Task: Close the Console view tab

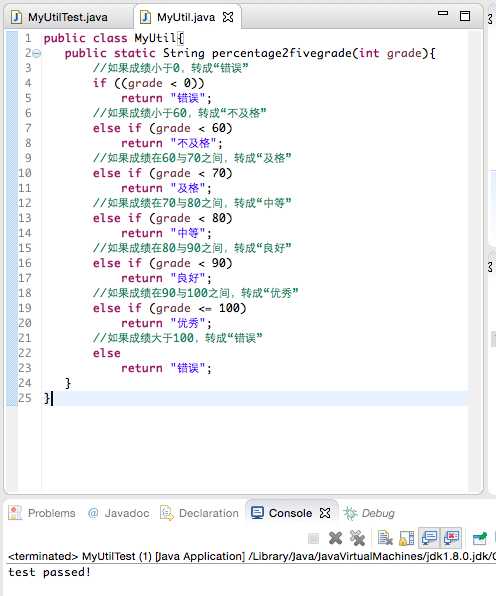Action: click(325, 513)
